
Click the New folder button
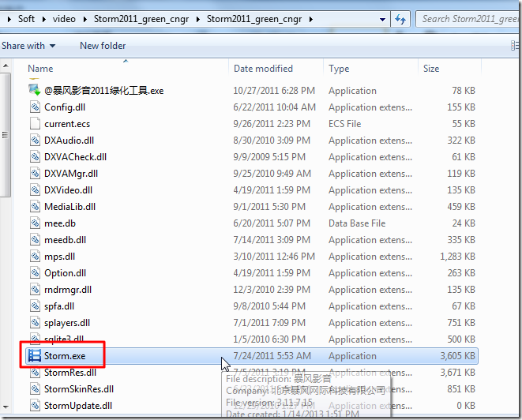[x=103, y=46]
